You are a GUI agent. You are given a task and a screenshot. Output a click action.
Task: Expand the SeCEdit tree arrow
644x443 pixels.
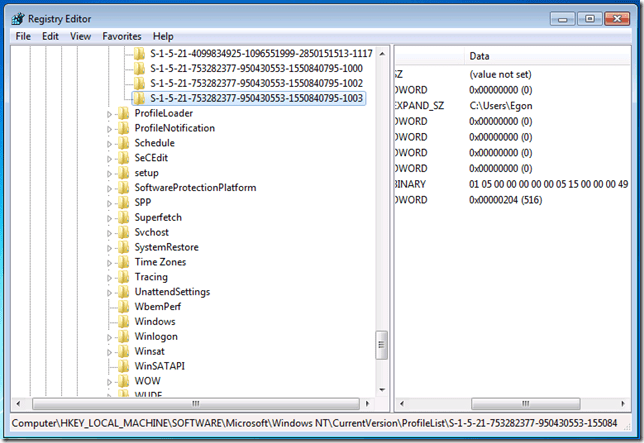pyautogui.click(x=110, y=158)
